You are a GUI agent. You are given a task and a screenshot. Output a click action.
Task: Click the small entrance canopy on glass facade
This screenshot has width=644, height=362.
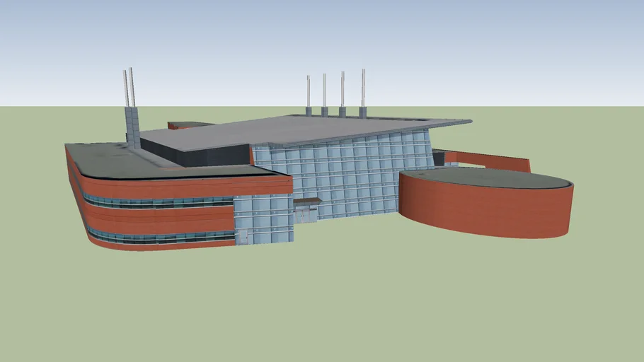point(308,202)
